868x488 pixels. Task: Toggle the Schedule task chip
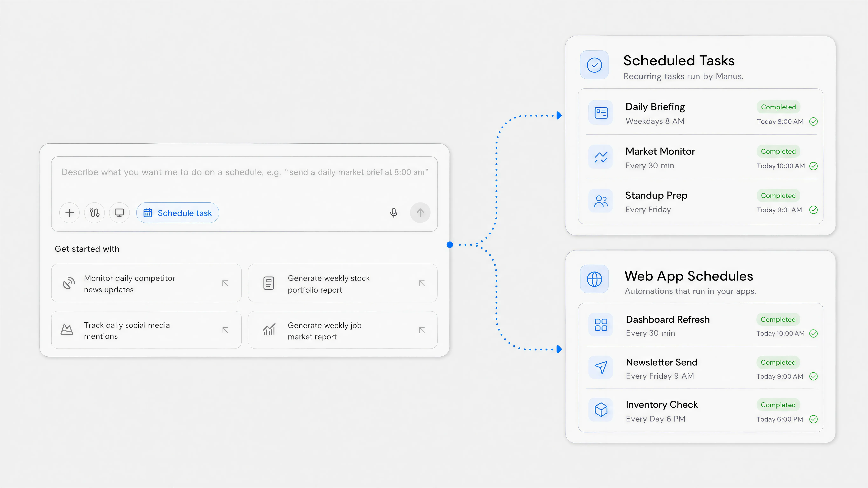[x=178, y=213]
